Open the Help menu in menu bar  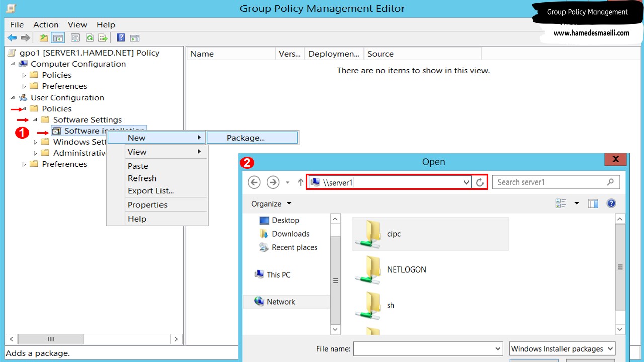click(x=106, y=24)
